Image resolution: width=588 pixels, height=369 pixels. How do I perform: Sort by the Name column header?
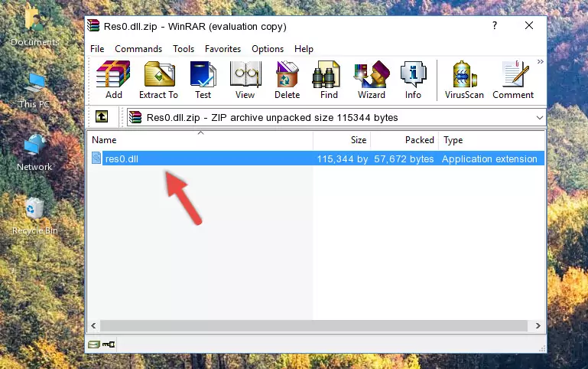pos(200,140)
